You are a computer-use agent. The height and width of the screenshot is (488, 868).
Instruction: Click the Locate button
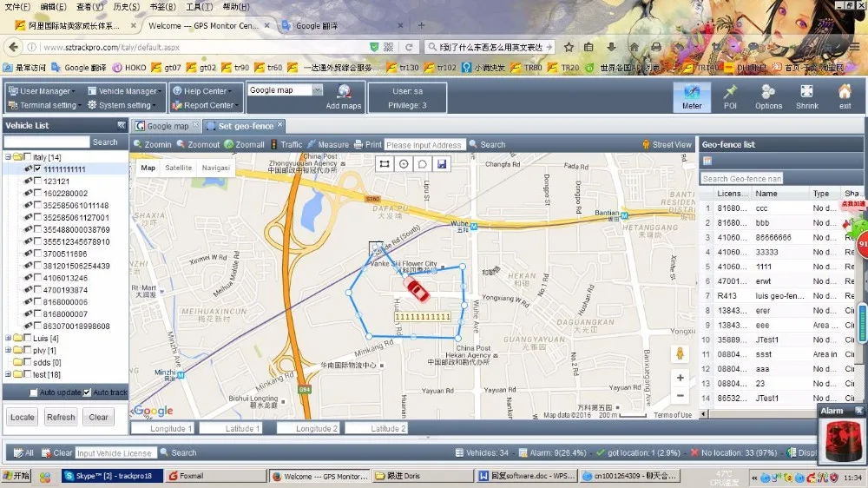[x=23, y=417]
